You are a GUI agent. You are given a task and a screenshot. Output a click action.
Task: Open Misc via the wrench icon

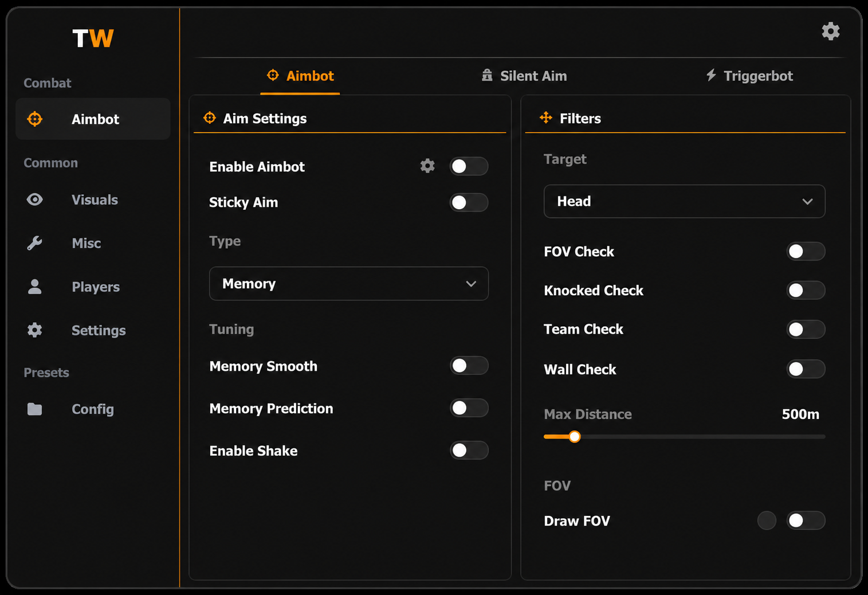coord(35,243)
